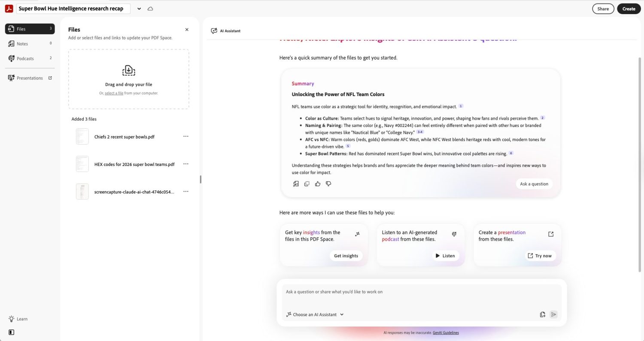This screenshot has width=644, height=341.
Task: Select the Files tab in sidebar
Action: 30,29
